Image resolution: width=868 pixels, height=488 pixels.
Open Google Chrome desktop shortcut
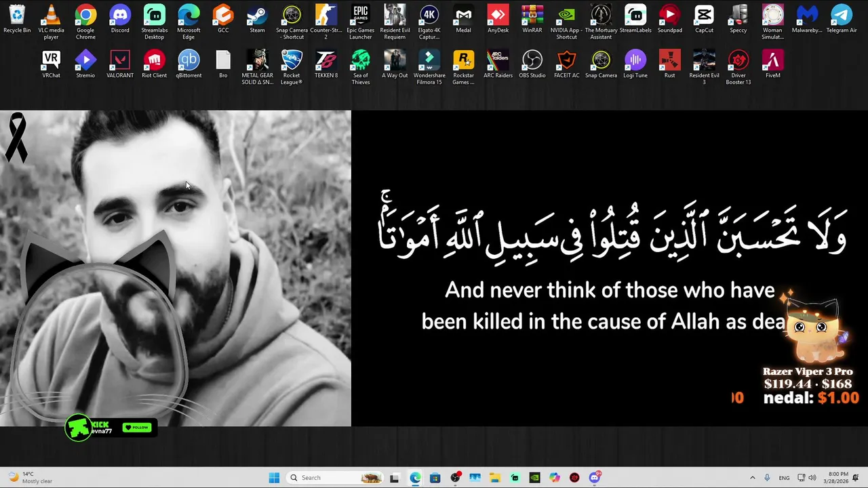coord(85,22)
